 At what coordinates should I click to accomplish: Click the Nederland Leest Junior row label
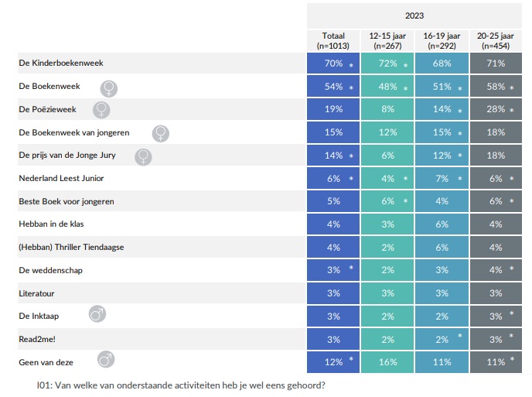(61, 179)
